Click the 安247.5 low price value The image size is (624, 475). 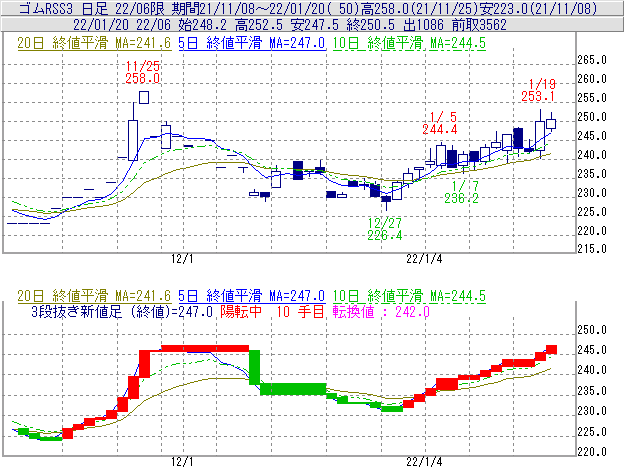[x=315, y=25]
